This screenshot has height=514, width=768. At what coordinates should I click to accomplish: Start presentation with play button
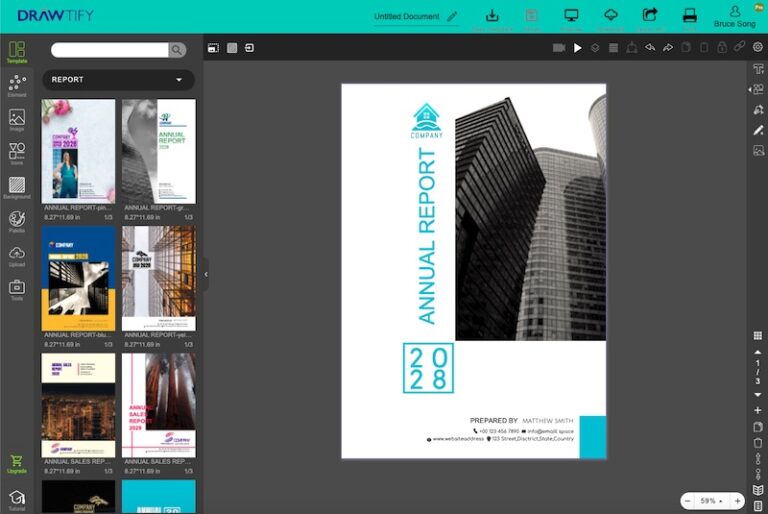tap(578, 48)
